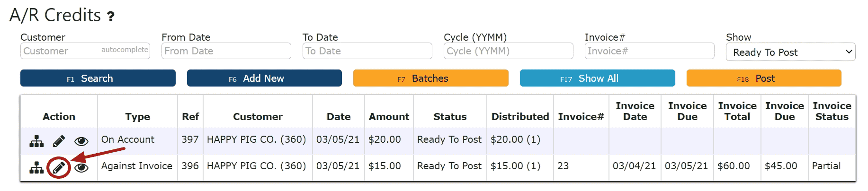Edit the Against Invoice credit 396
868x191 pixels.
point(59,167)
